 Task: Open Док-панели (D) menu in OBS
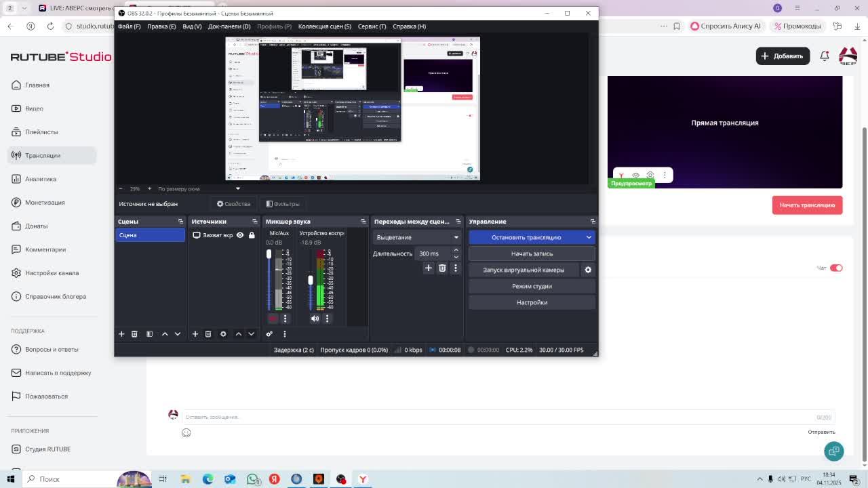(x=229, y=26)
